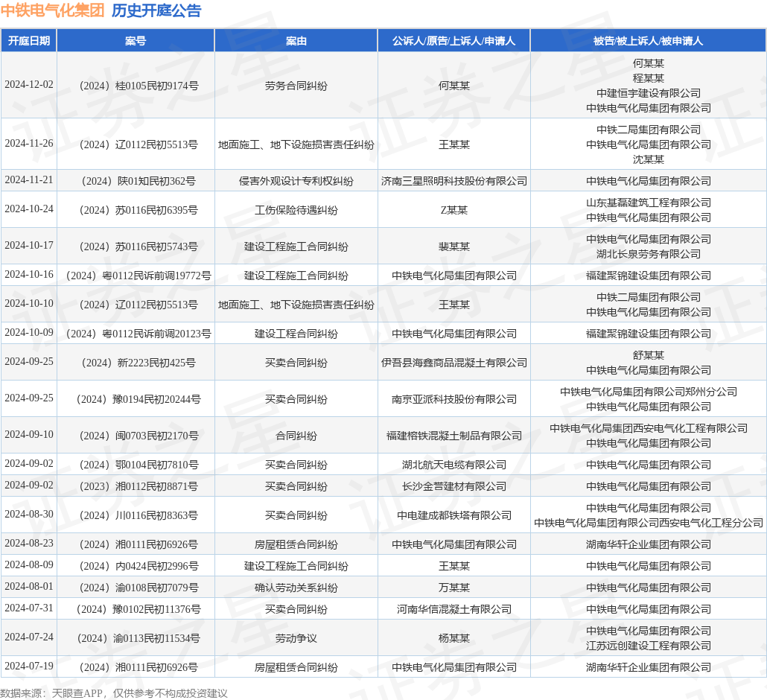Click date cell 2024-08-23
The image size is (767, 700).
coord(29,543)
